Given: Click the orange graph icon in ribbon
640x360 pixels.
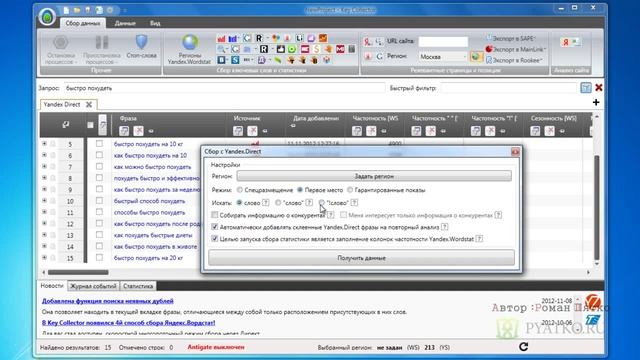Looking at the screenshot, I should tap(323, 38).
